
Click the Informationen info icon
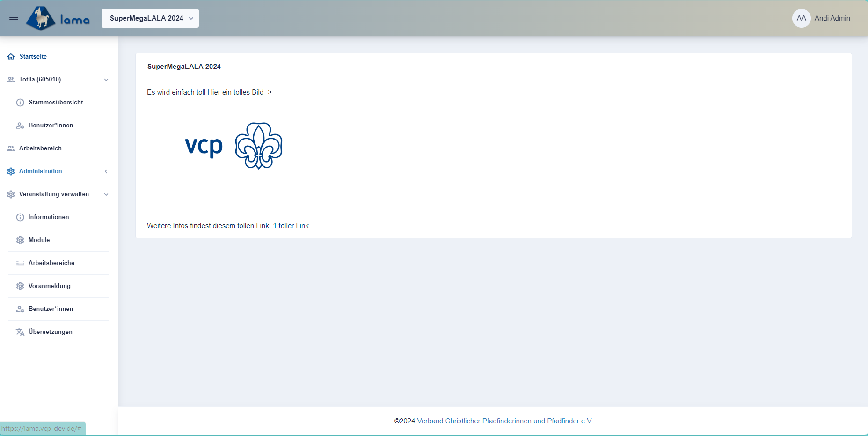point(20,217)
